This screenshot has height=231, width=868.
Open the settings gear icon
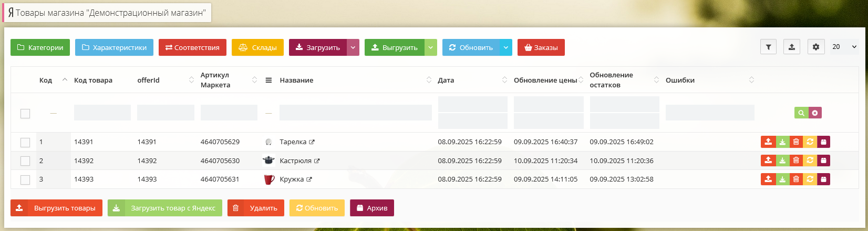click(x=815, y=47)
